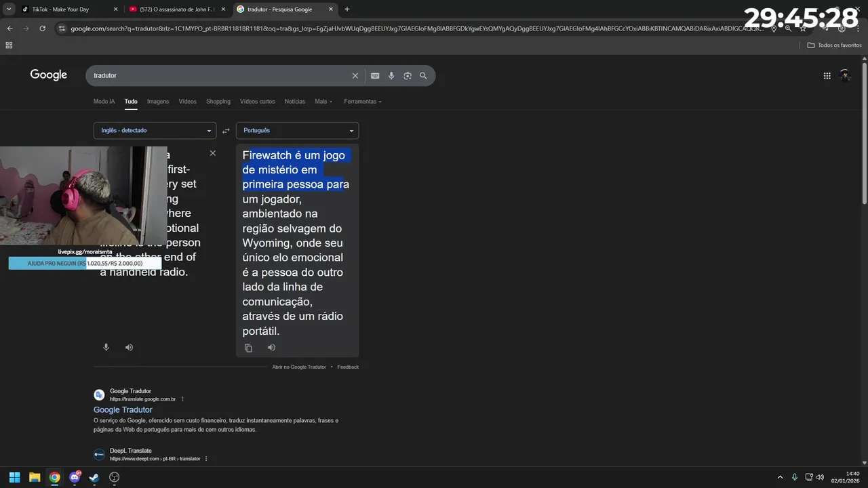Submit search with magnifier icon
Screen dimensions: 868x488
423,76
